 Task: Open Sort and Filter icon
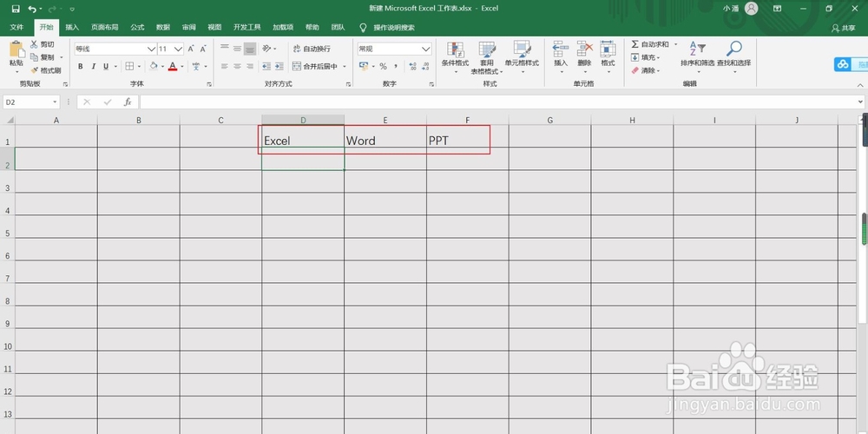[x=697, y=49]
